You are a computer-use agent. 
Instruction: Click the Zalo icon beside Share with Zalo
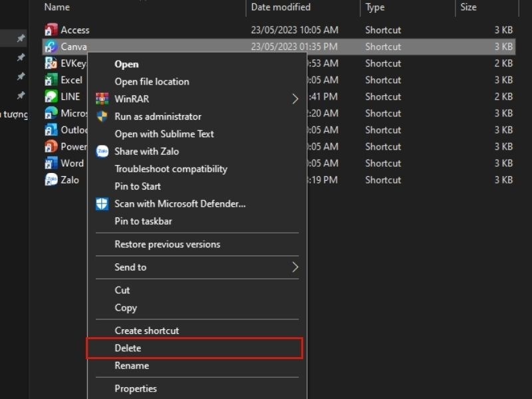point(102,152)
